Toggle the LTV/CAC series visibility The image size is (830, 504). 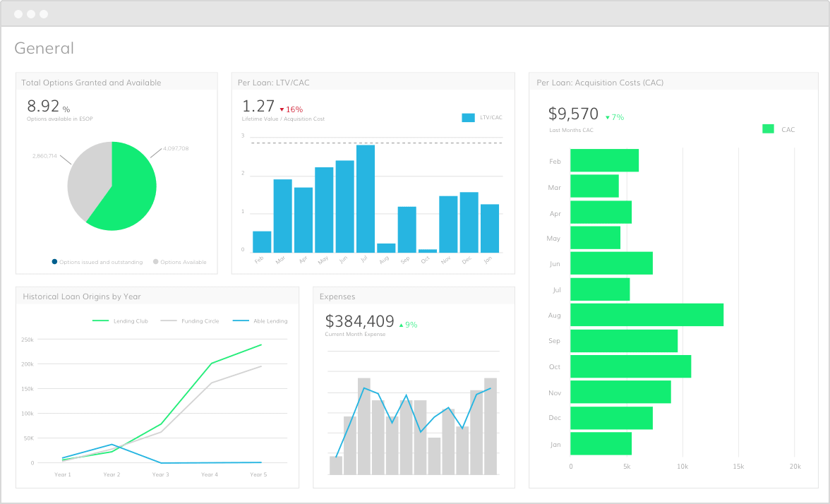(x=468, y=117)
